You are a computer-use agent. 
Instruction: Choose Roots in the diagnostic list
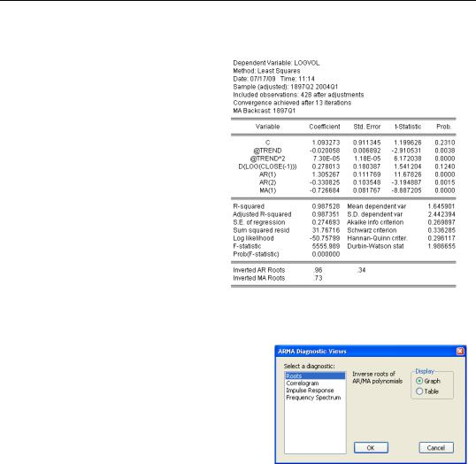coord(315,375)
